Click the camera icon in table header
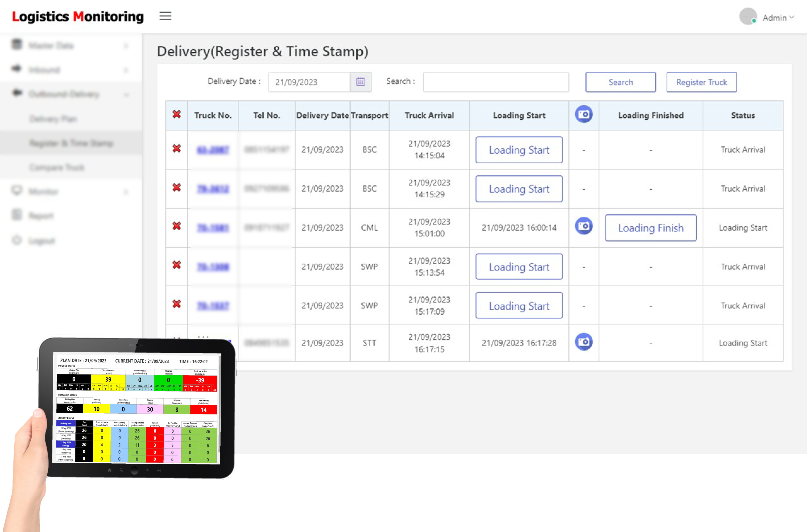The height and width of the screenshot is (532, 810). pos(584,115)
